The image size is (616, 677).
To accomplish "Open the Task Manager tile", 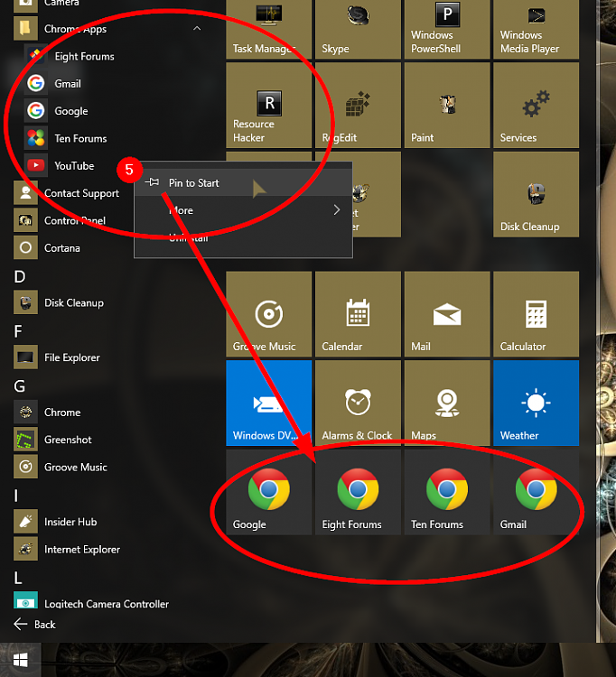I will click(268, 29).
